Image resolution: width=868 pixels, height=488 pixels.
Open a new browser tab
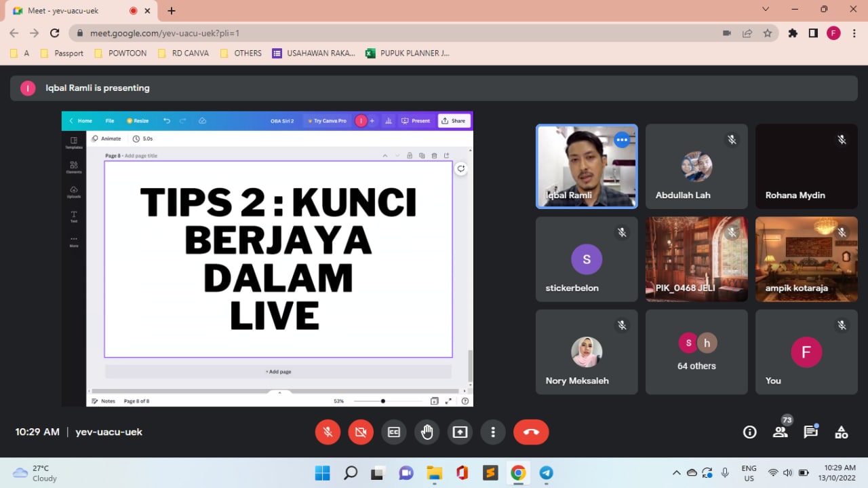172,11
